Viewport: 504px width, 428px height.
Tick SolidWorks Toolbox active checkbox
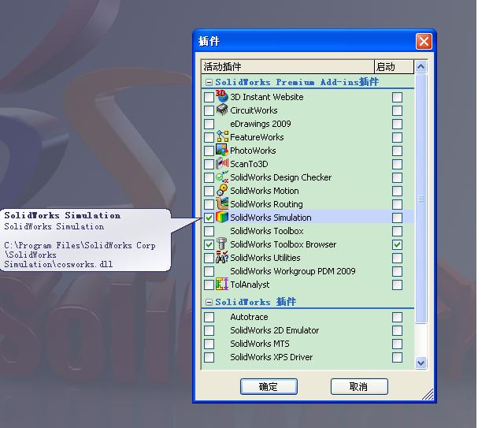[x=209, y=232]
